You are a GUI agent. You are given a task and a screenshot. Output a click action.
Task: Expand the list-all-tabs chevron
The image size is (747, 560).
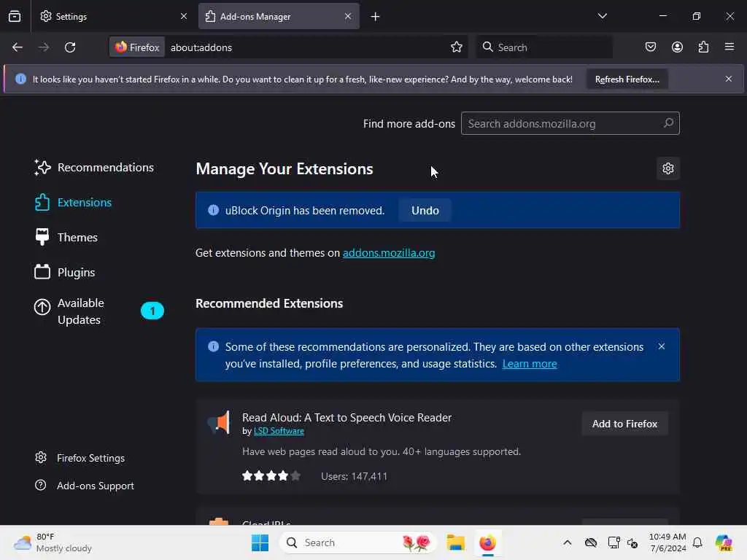point(602,16)
